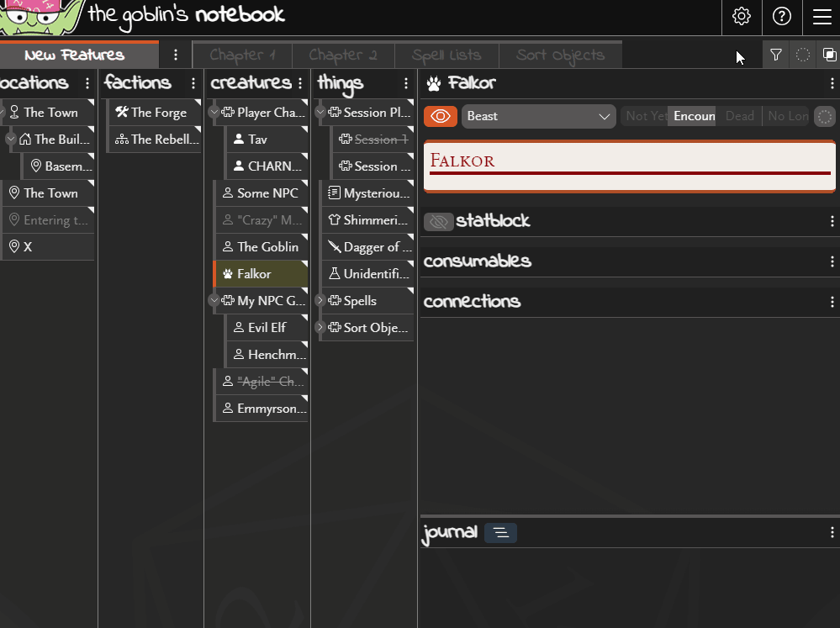The image size is (840, 628).
Task: Open the journal outline icon button
Action: point(500,532)
